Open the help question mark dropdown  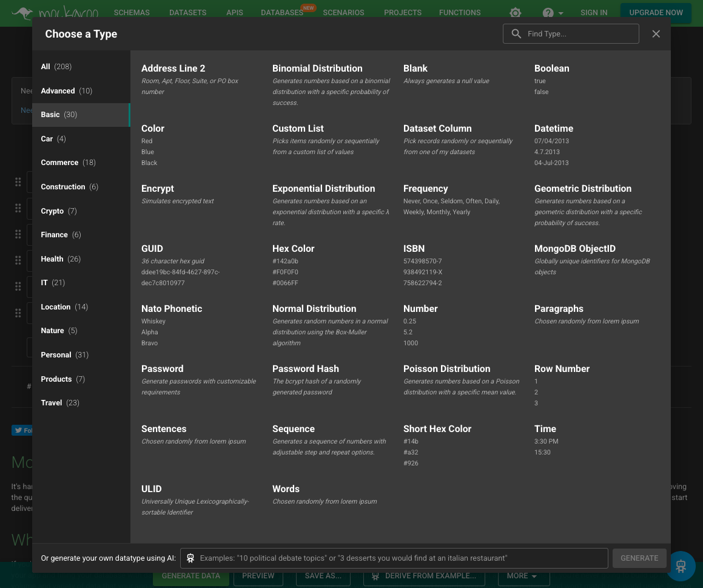coord(552,13)
